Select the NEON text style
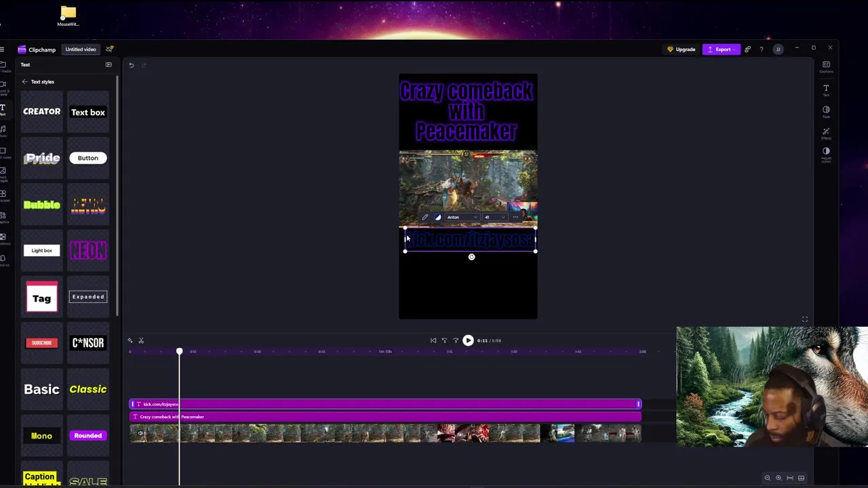The width and height of the screenshot is (868, 488). (x=88, y=250)
